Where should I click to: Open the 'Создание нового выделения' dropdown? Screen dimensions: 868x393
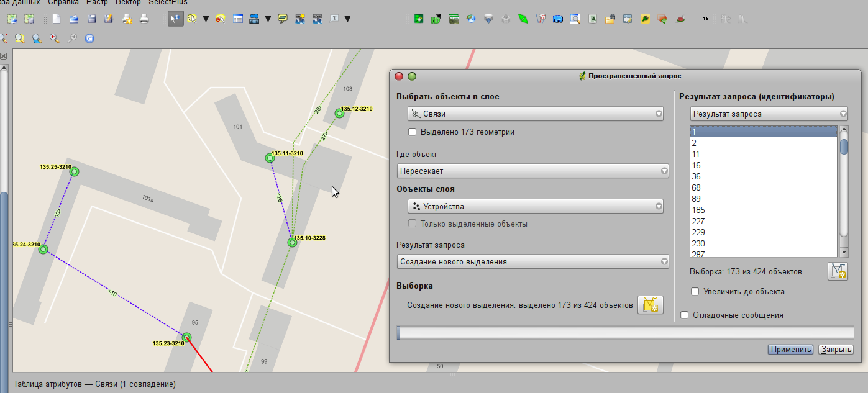pos(532,262)
